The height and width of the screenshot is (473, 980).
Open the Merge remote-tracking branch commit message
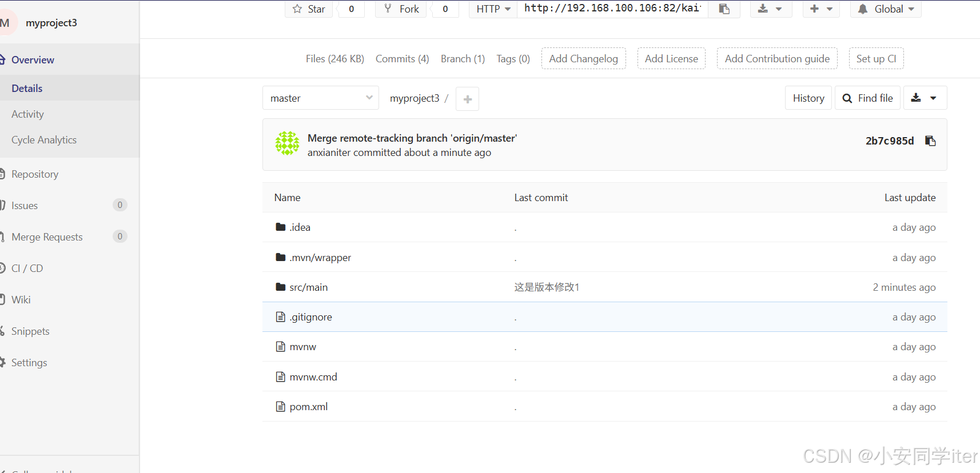pos(412,138)
